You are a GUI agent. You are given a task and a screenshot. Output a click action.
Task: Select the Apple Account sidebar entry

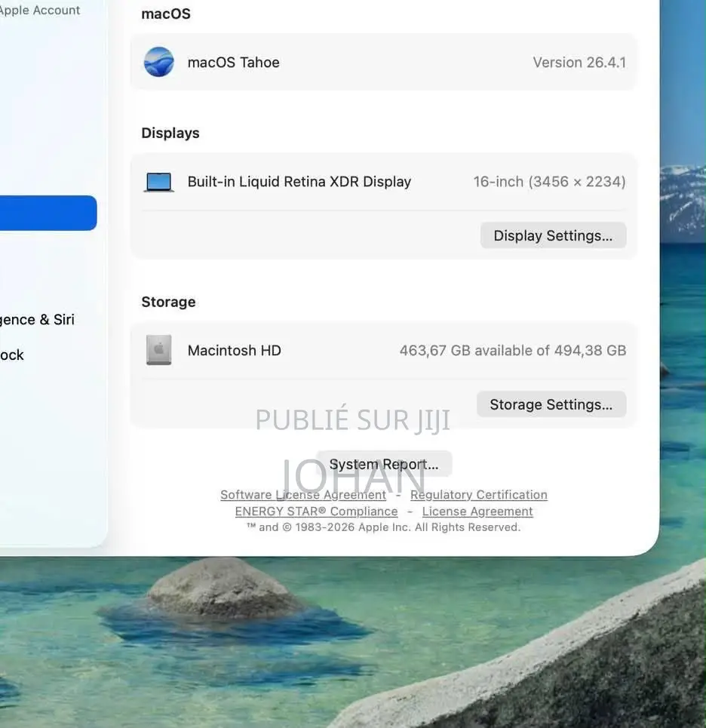point(40,10)
